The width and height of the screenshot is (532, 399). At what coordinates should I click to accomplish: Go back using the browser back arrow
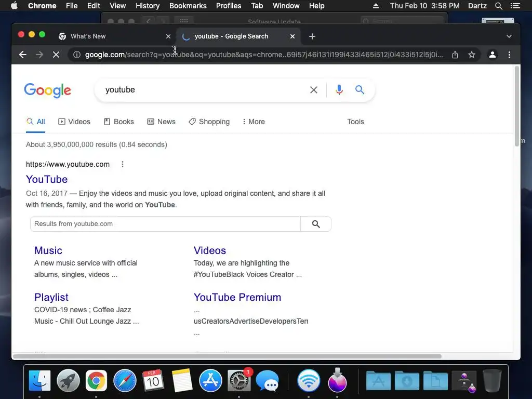click(23, 55)
